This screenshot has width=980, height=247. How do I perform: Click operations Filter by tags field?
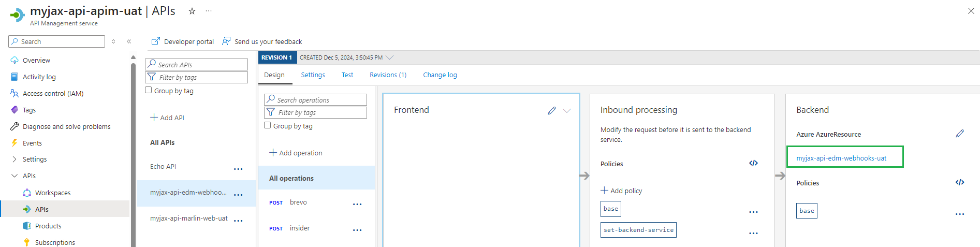point(316,112)
